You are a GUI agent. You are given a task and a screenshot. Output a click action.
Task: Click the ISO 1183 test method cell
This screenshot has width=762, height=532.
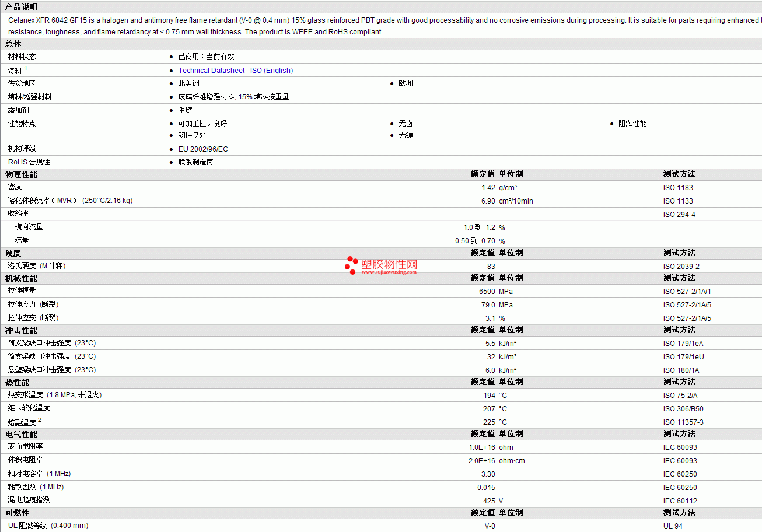678,188
